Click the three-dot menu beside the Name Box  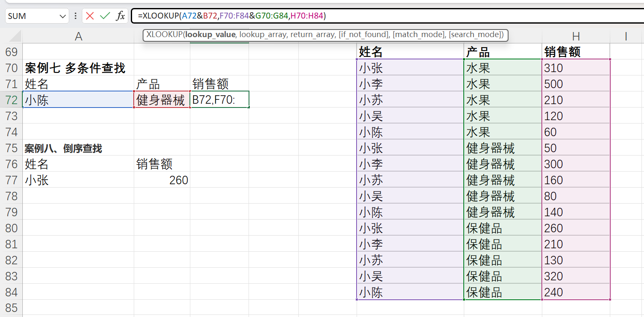75,16
